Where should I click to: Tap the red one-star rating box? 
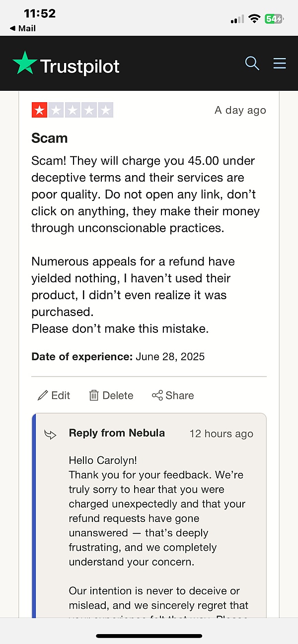(x=40, y=110)
